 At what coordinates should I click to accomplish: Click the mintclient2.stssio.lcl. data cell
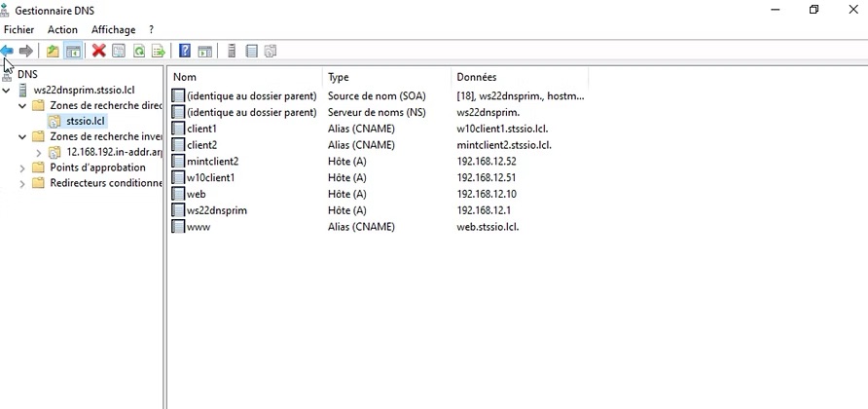(504, 145)
